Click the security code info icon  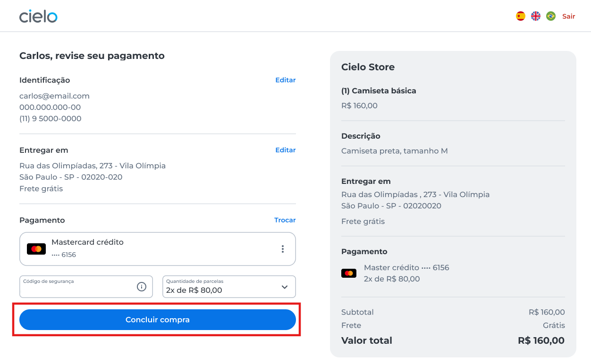point(142,287)
